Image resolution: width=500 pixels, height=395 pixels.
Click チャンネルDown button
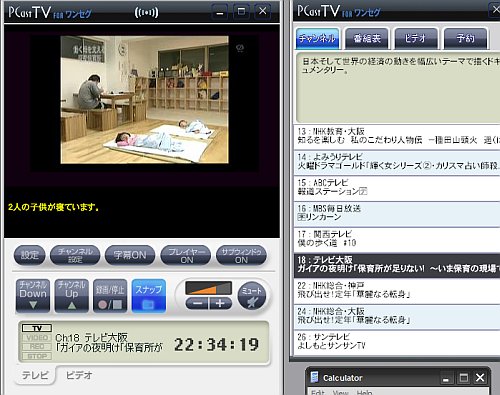[x=33, y=296]
